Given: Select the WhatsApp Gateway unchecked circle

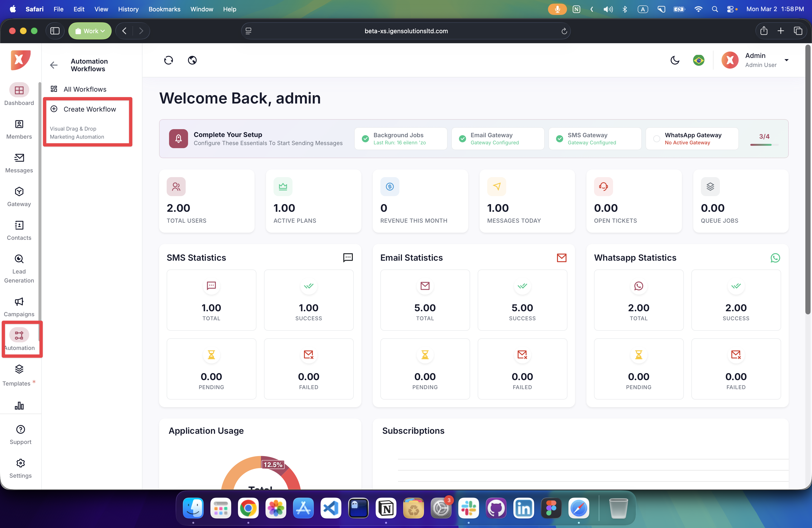Looking at the screenshot, I should click(x=656, y=139).
